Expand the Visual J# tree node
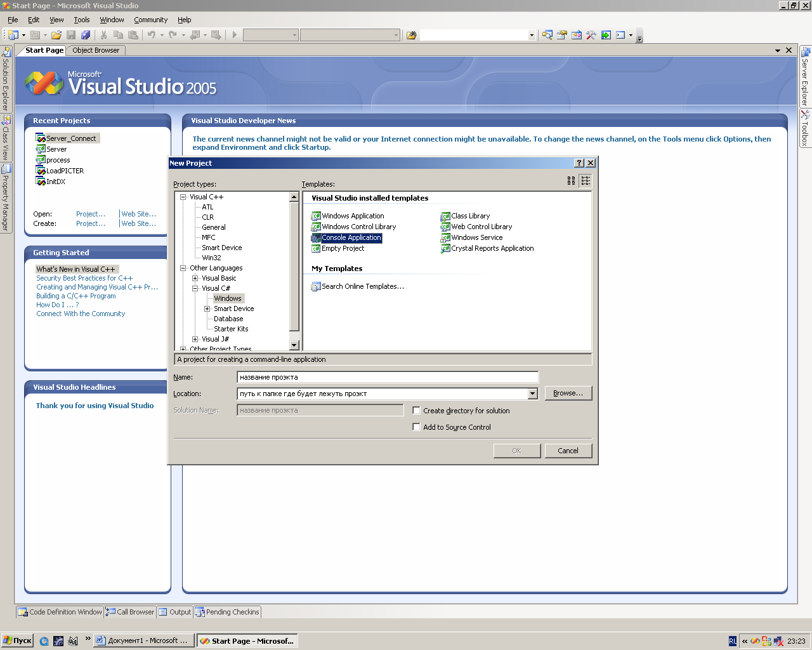 [195, 339]
